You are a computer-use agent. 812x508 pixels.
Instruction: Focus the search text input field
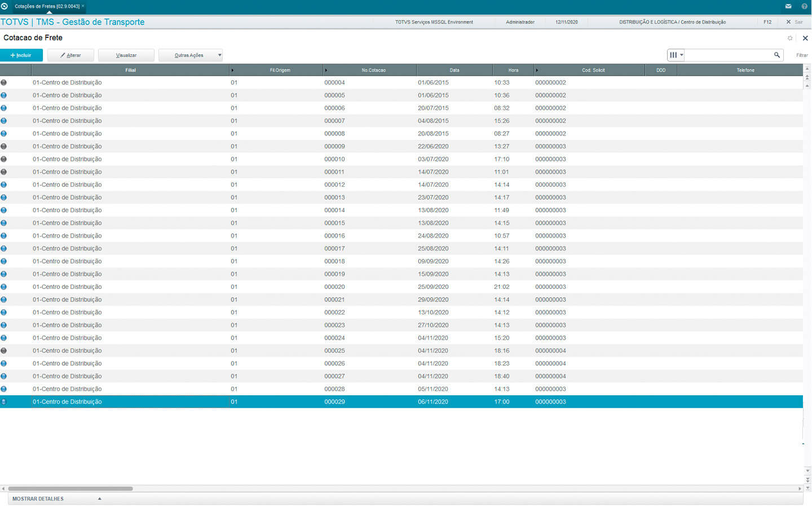pyautogui.click(x=728, y=55)
